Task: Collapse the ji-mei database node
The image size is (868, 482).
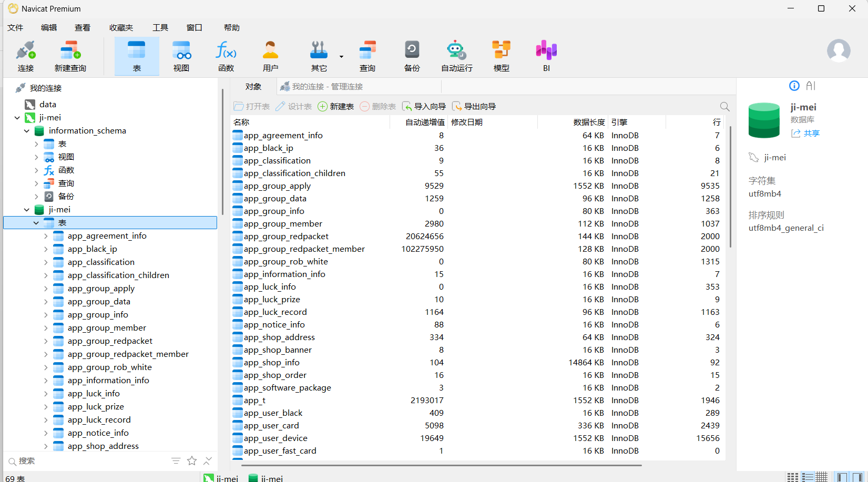Action: 27,210
